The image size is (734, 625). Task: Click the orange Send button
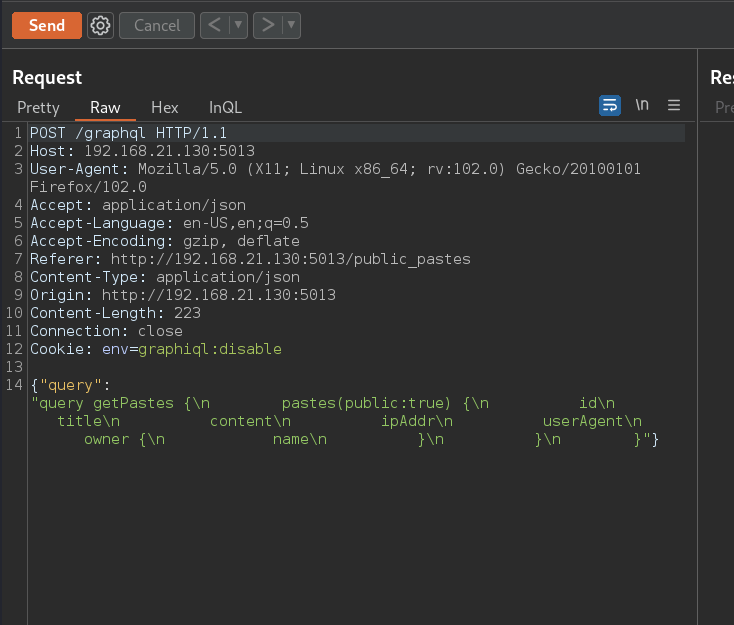(x=46, y=26)
